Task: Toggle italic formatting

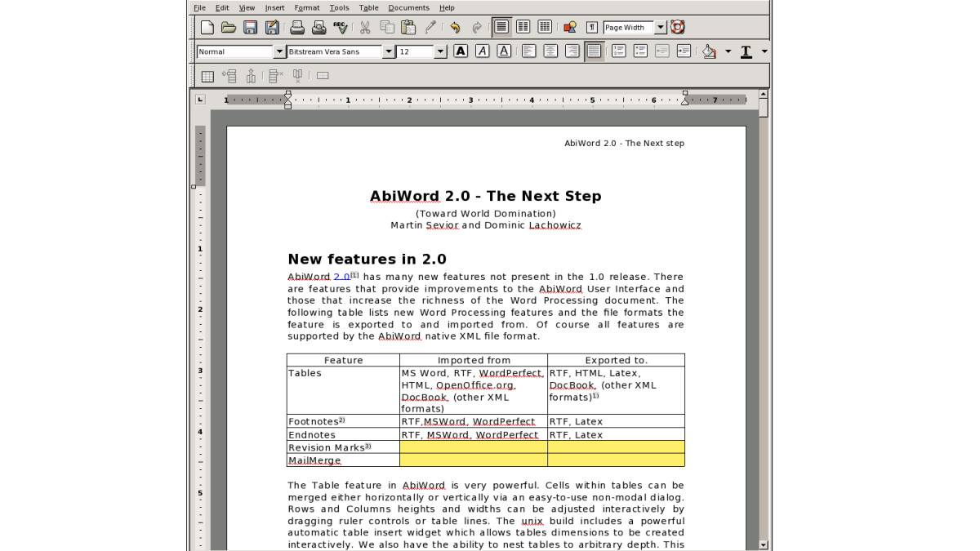Action: tap(483, 51)
